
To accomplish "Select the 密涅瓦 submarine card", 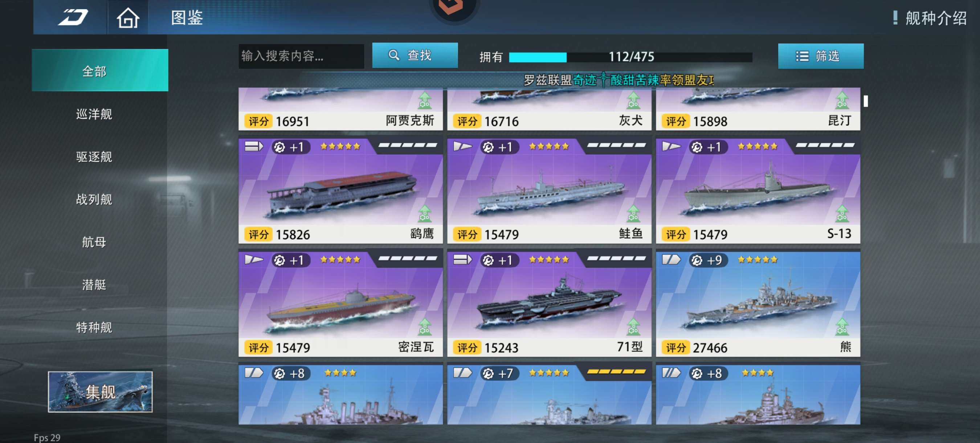I will 340,303.
